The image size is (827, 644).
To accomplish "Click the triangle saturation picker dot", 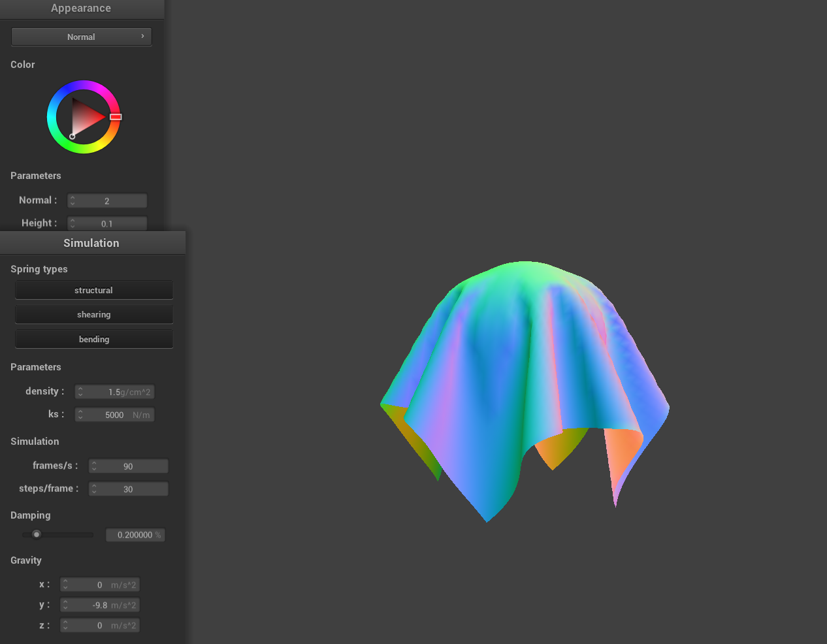I will click(72, 137).
